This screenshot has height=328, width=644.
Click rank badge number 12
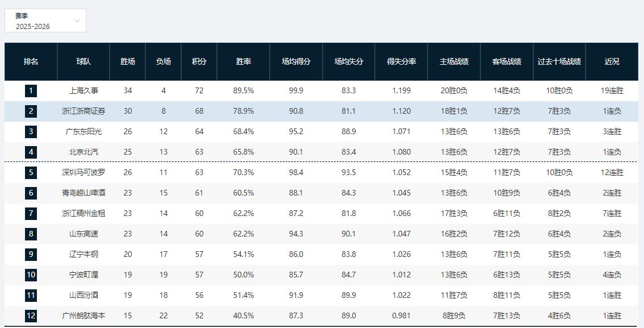click(31, 316)
